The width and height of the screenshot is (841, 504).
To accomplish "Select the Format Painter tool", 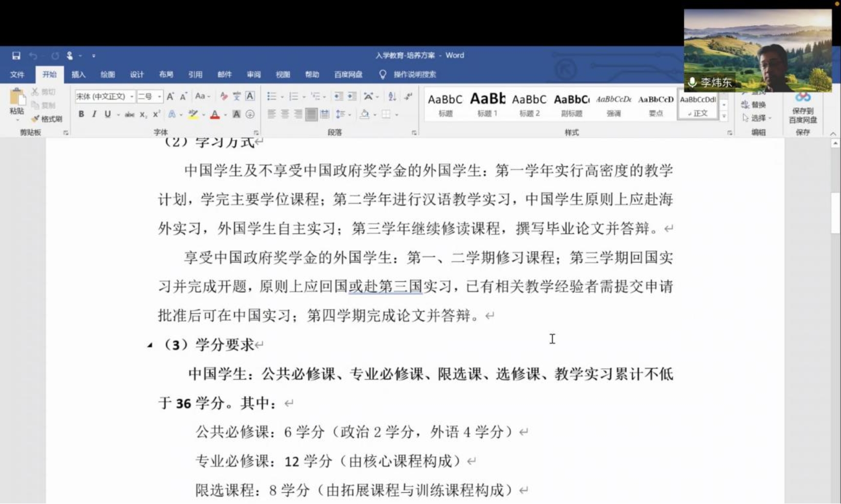I will click(x=47, y=119).
